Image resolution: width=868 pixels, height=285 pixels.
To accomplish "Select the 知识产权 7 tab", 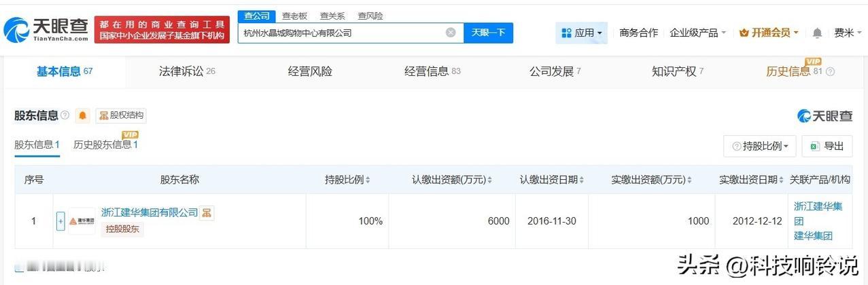I will pos(678,71).
